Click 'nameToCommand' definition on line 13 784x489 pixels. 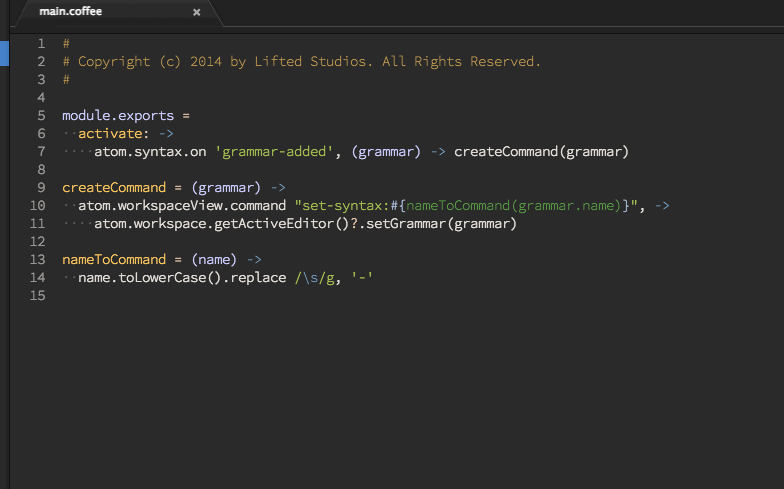pyautogui.click(x=114, y=260)
